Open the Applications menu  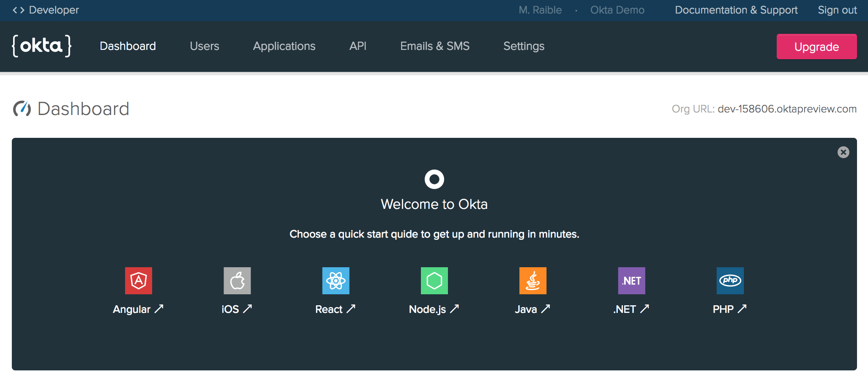[x=284, y=46]
